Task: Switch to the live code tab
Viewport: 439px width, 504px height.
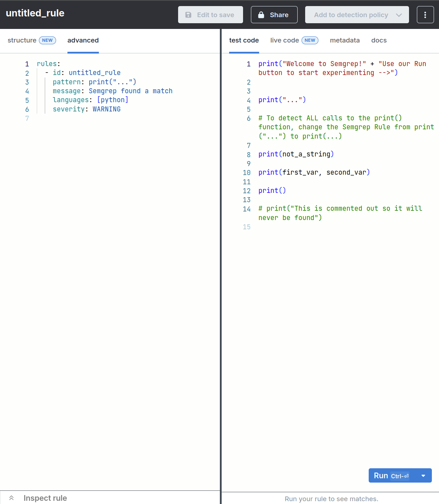Action: (x=284, y=40)
